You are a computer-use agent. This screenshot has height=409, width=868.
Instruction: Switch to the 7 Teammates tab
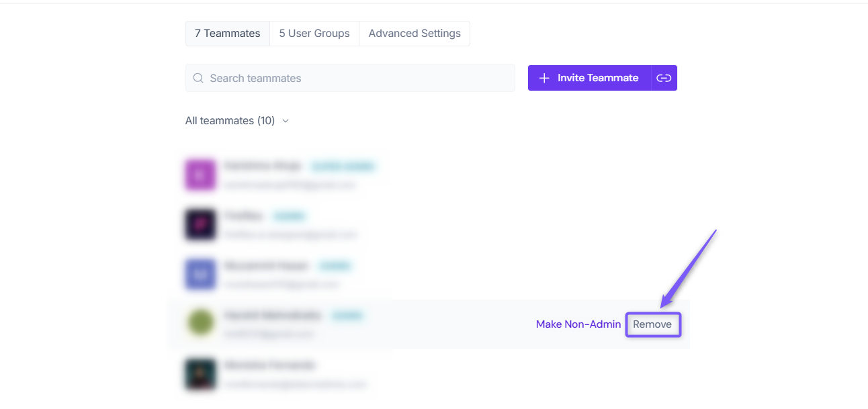pos(228,34)
